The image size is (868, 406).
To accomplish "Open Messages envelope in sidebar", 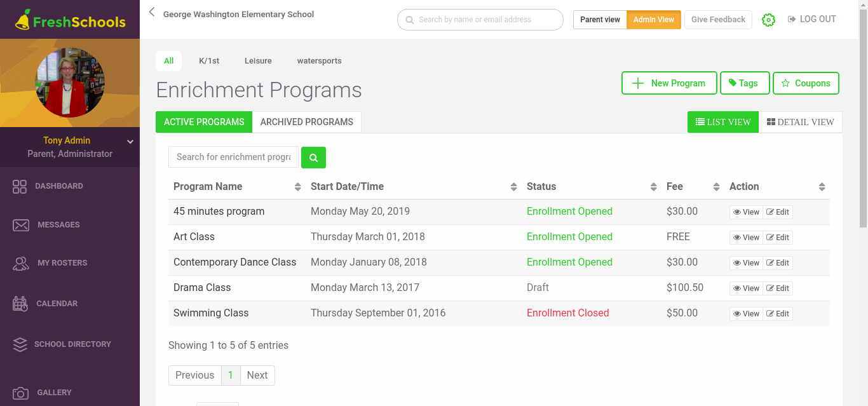I will click(x=21, y=225).
